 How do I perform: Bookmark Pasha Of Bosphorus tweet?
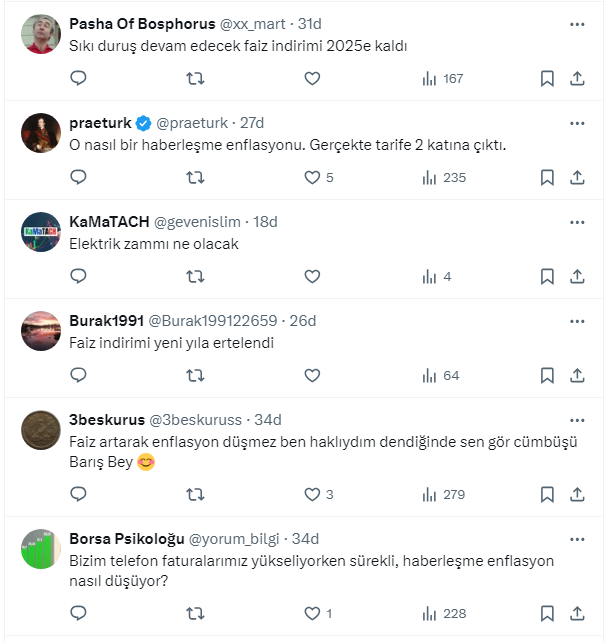click(x=547, y=78)
